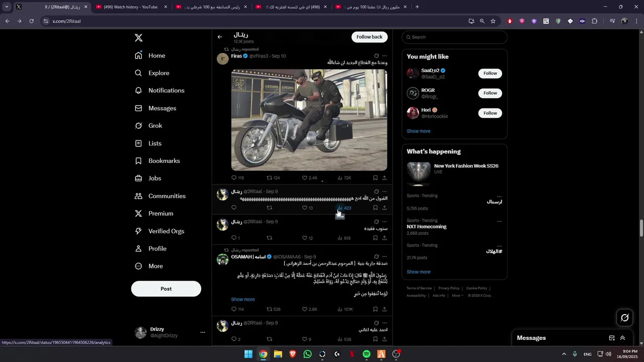Screen dimensions: 644x362
Task: Reload the page
Action: (x=32, y=21)
